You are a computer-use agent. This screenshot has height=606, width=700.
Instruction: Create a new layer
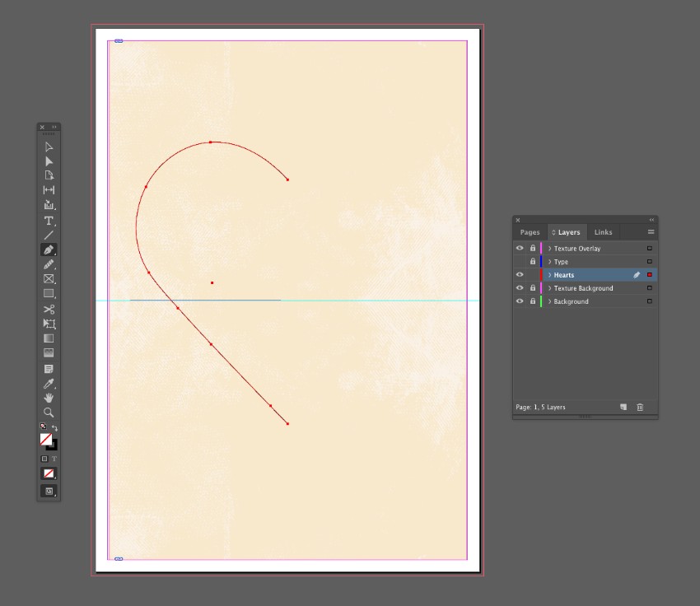tap(623, 407)
